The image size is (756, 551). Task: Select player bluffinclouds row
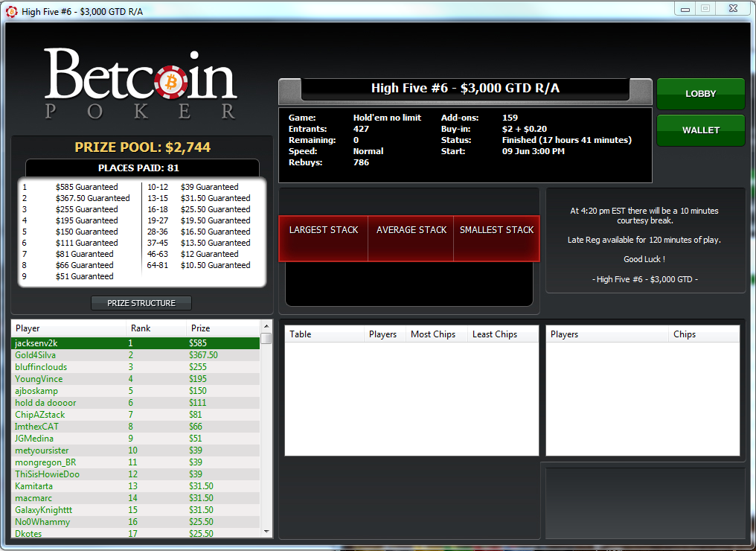pyautogui.click(x=135, y=367)
